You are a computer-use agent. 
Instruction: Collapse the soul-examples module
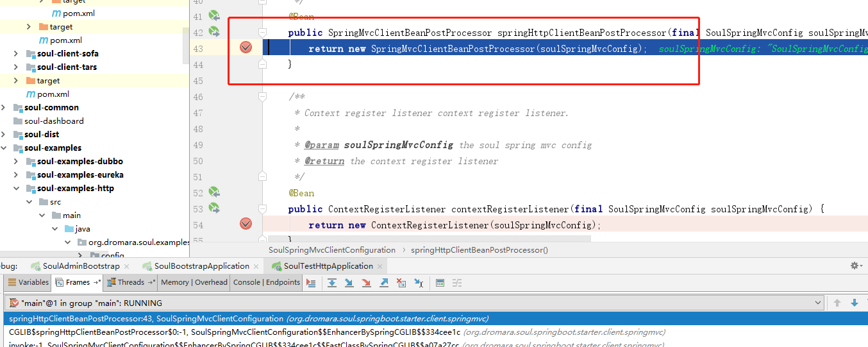pos(4,148)
